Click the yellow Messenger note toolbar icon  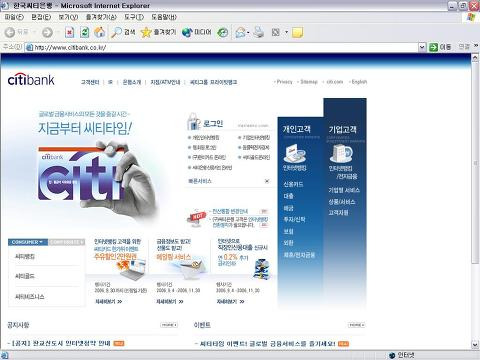click(x=297, y=32)
